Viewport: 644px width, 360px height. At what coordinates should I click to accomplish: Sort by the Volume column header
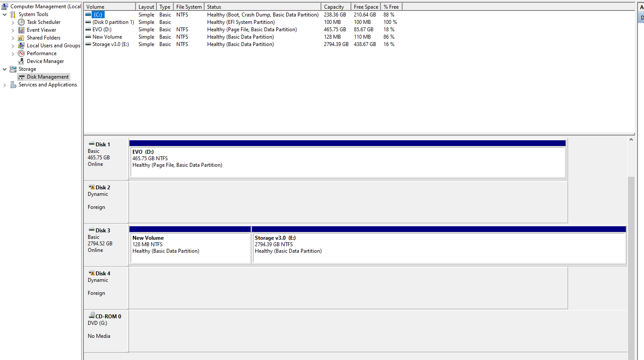(x=109, y=7)
